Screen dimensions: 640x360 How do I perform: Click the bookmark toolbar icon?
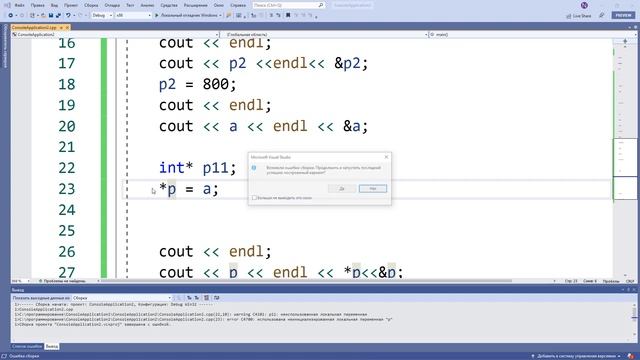[x=288, y=16]
